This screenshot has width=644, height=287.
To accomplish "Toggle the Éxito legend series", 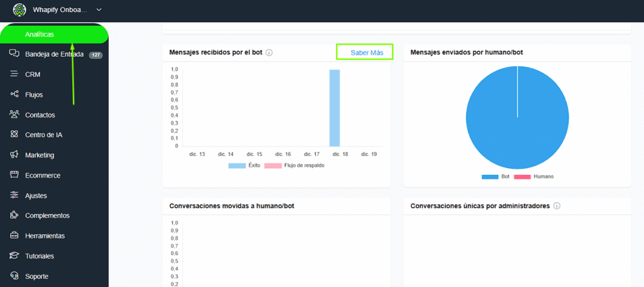I will point(237,166).
